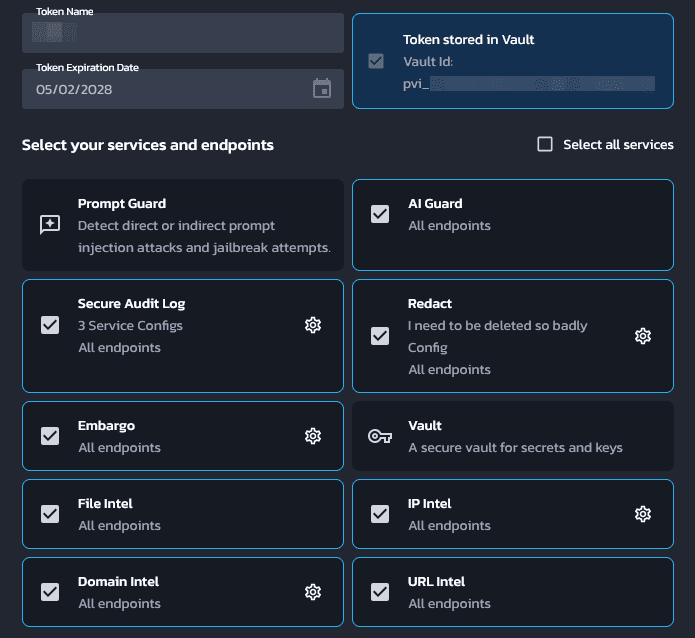Open Embargo settings gear icon
This screenshot has width=695, height=638.
pos(313,436)
